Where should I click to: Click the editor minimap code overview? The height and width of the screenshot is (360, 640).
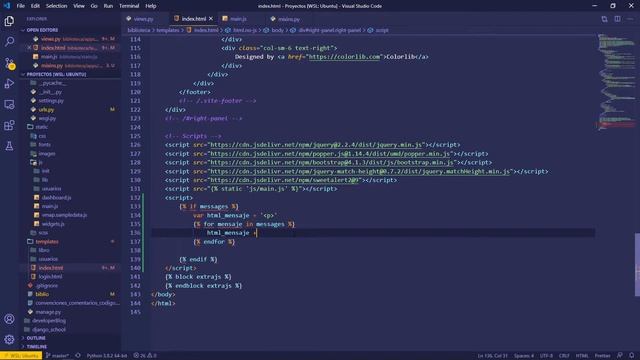tap(616, 82)
